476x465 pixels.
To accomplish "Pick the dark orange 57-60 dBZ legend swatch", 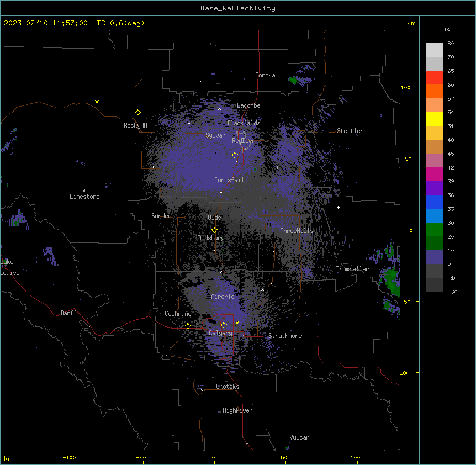I will point(434,91).
